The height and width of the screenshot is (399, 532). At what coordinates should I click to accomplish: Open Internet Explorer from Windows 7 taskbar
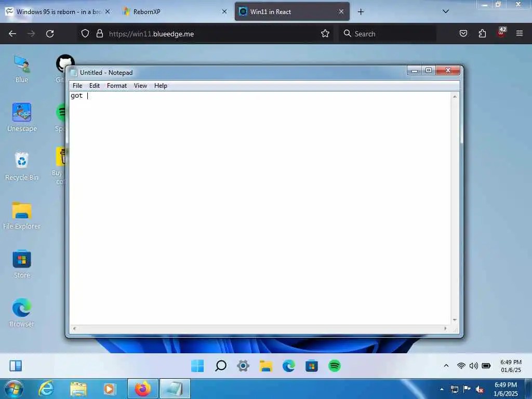(x=46, y=389)
